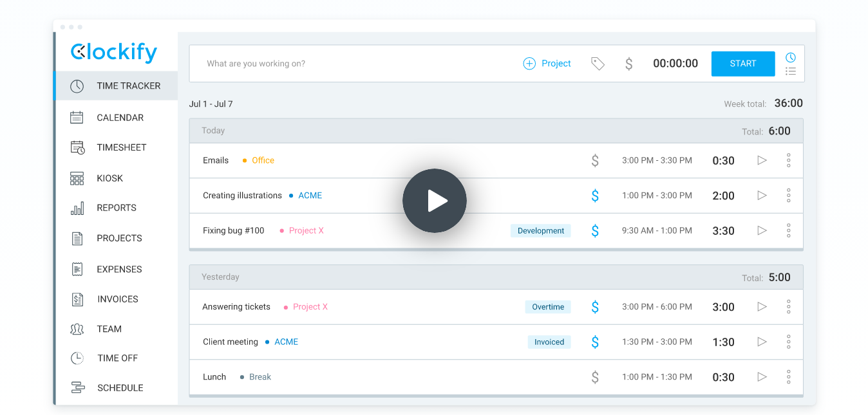This screenshot has width=868, height=415.
Task: Play the video overlay button
Action: click(x=435, y=201)
